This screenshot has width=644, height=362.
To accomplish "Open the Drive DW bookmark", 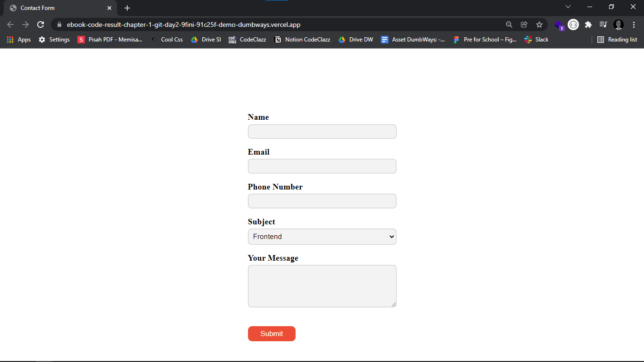I will point(355,40).
